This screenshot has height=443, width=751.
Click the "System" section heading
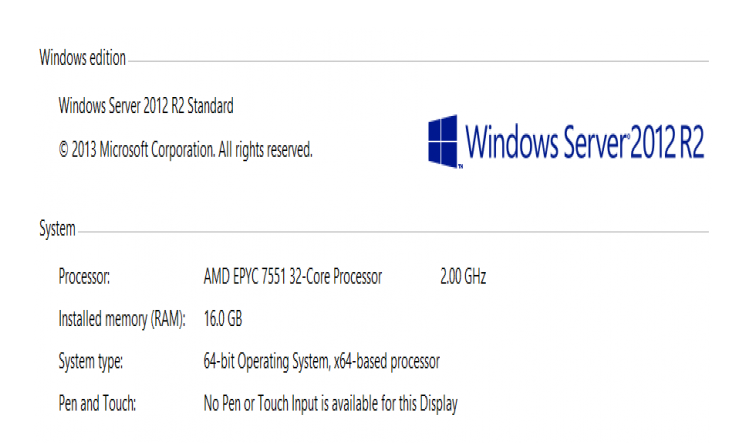57,229
